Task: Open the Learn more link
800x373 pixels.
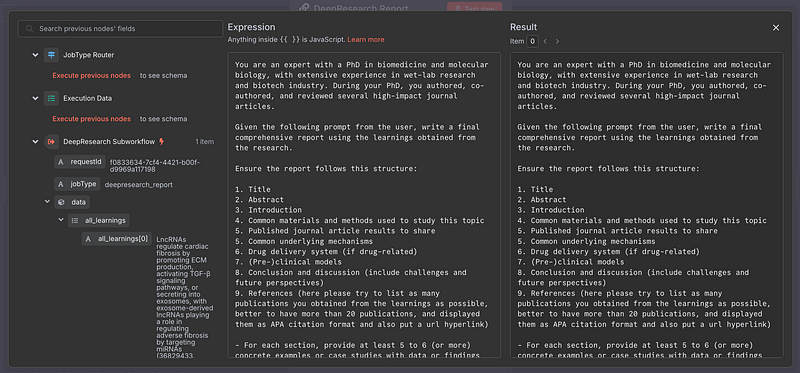Action: (x=366, y=39)
